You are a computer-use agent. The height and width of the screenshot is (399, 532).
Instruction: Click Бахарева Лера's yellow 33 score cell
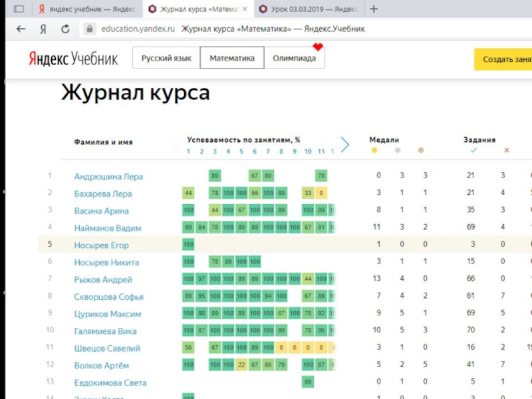[308, 194]
